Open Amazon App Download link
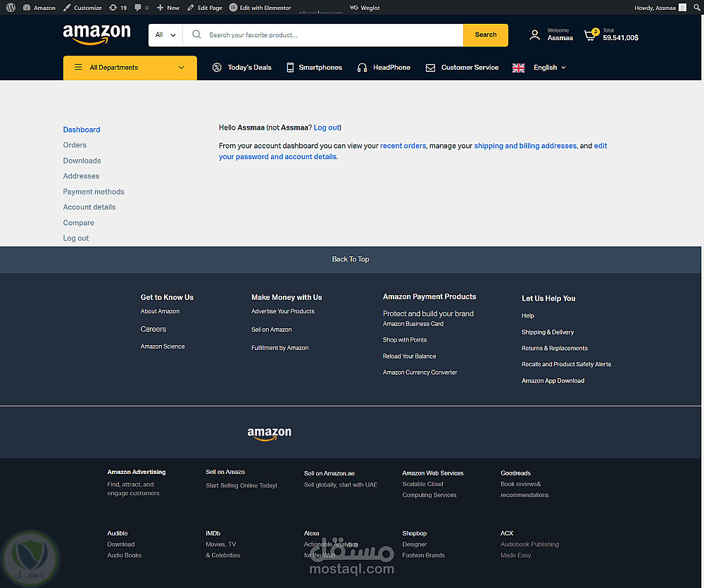Viewport: 704px width, 588px height. click(x=553, y=381)
